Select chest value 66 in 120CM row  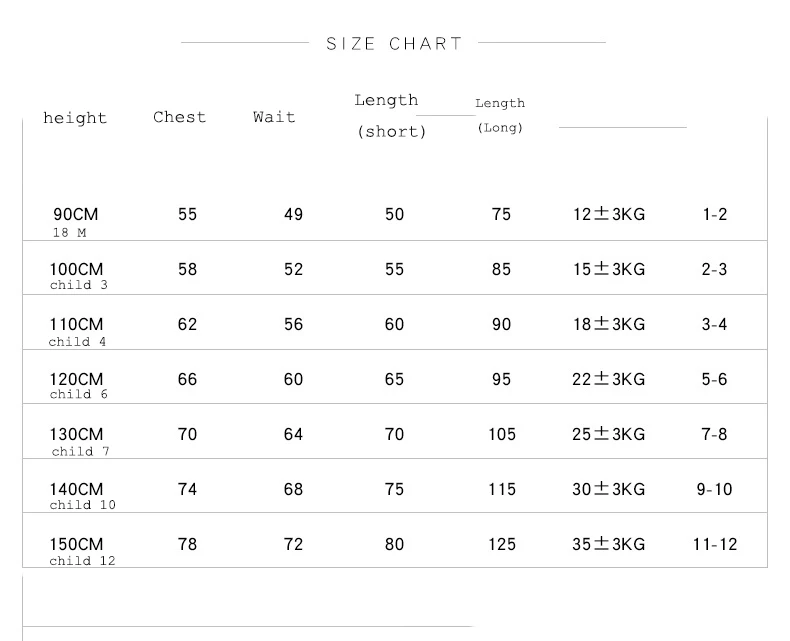(187, 379)
